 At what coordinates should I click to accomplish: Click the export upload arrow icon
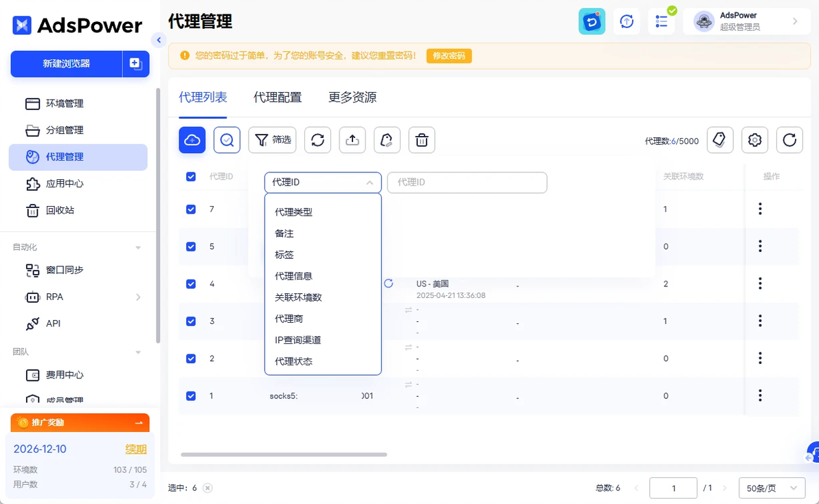[x=352, y=140]
